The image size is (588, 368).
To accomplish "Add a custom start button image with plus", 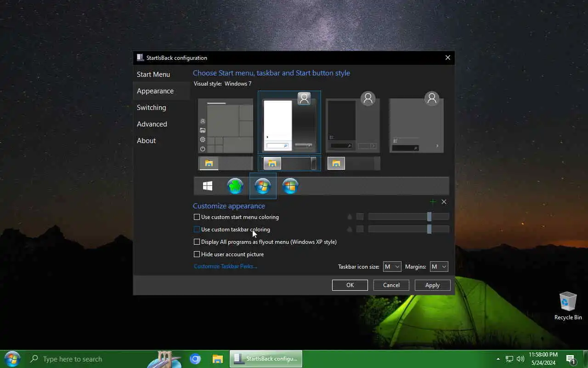I will [x=433, y=201].
